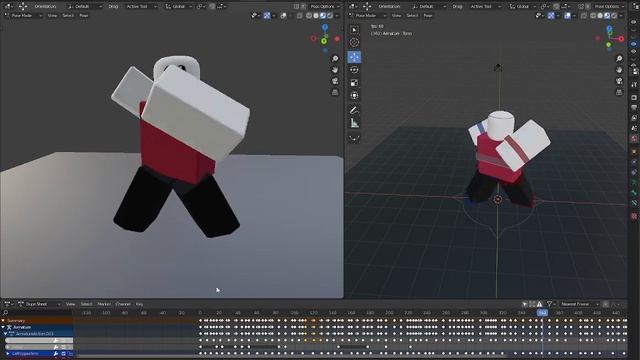Select the Summary channel row

pyautogui.click(x=37, y=321)
